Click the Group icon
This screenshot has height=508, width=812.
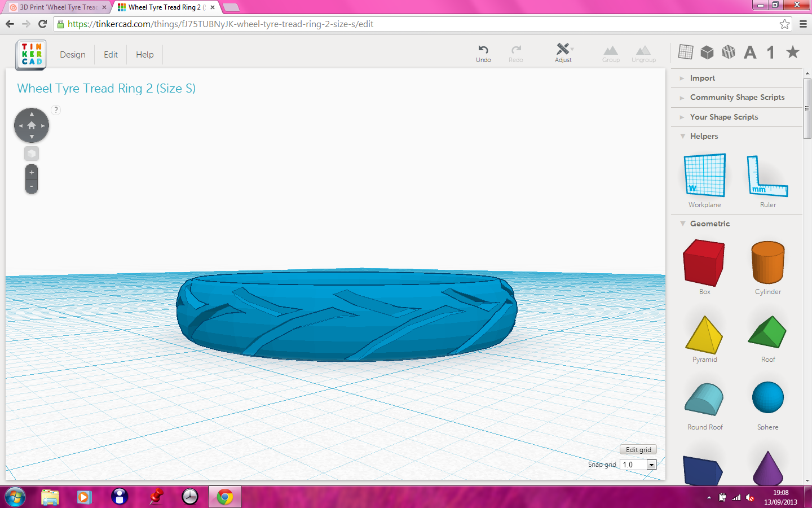(611, 50)
